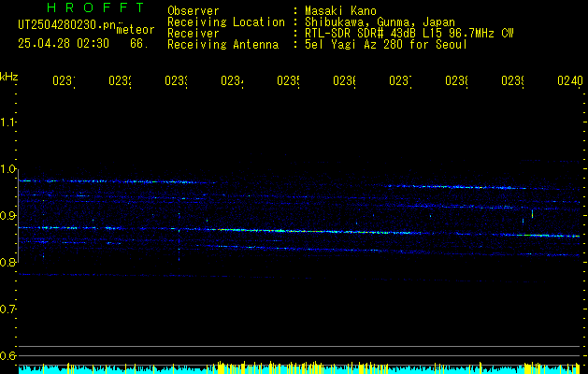Screen dimensions: 588x374
Task: Click the 'Observer' field label
Action: [x=194, y=11]
